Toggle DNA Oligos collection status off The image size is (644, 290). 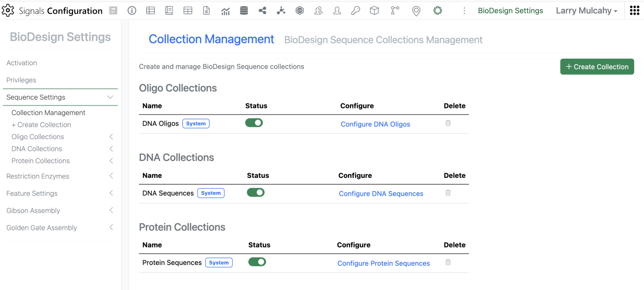tap(254, 123)
